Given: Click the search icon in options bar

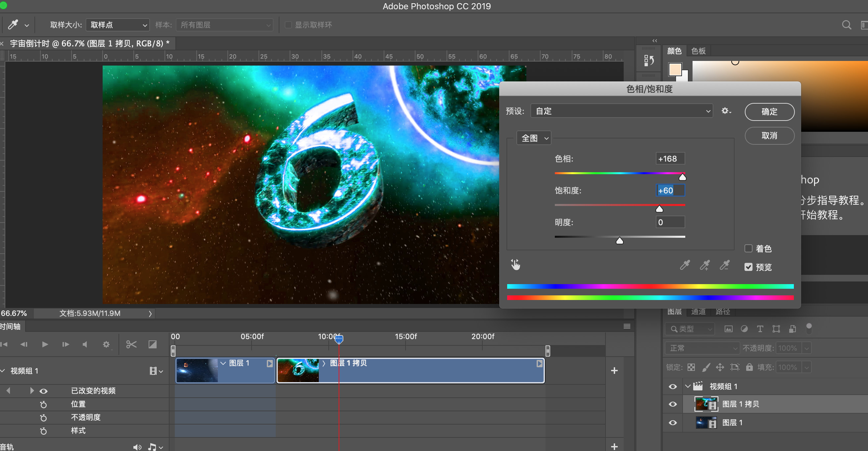Looking at the screenshot, I should tap(846, 25).
